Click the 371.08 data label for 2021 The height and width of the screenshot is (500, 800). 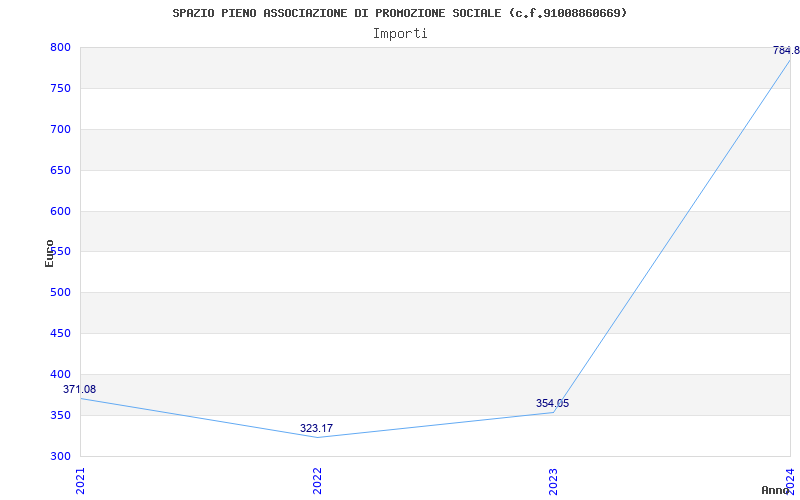(80, 389)
